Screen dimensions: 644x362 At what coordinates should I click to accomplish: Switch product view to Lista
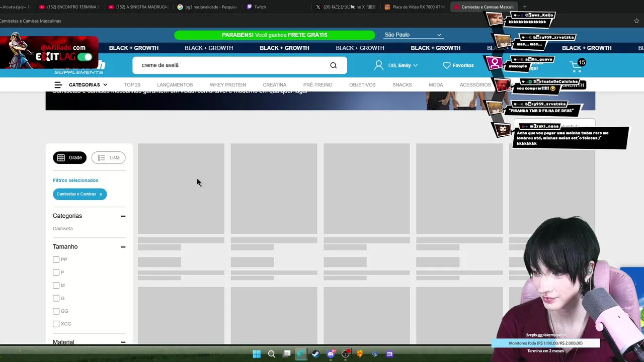[108, 158]
